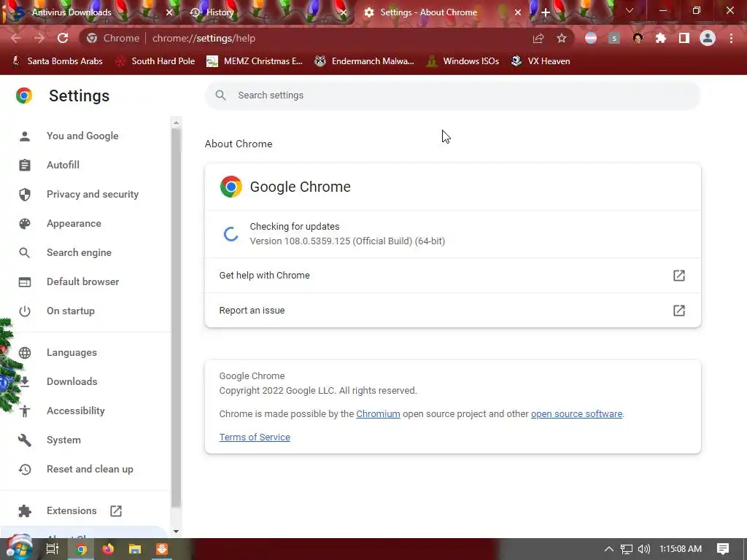Open You and Google settings
Image resolution: width=747 pixels, height=560 pixels.
82,136
